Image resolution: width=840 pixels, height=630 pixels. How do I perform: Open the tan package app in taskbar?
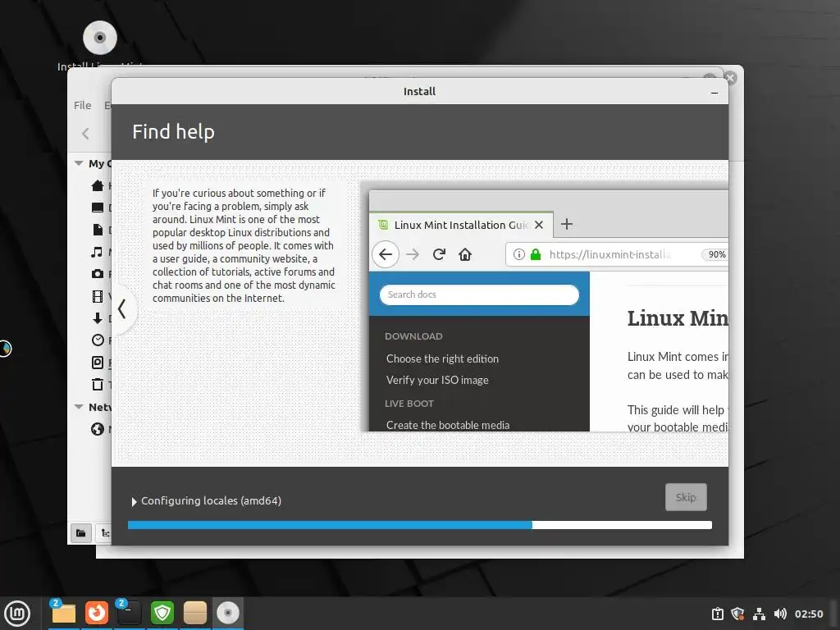195,613
